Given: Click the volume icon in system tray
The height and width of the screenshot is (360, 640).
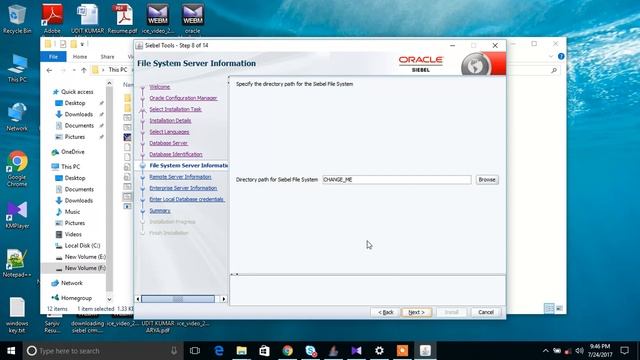Looking at the screenshot, I should 579,351.
